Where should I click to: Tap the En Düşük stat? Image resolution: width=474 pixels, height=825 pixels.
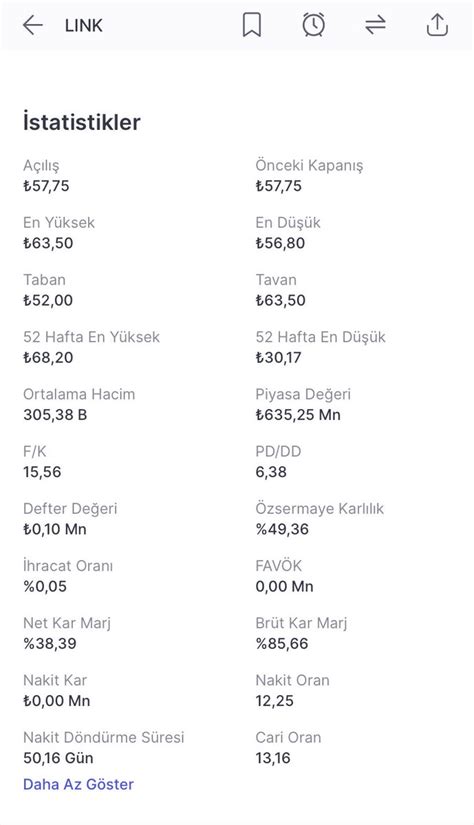288,233
